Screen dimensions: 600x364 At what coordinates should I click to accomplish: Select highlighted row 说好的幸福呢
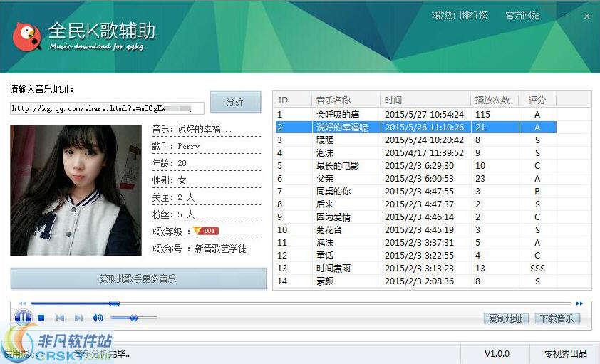point(416,127)
